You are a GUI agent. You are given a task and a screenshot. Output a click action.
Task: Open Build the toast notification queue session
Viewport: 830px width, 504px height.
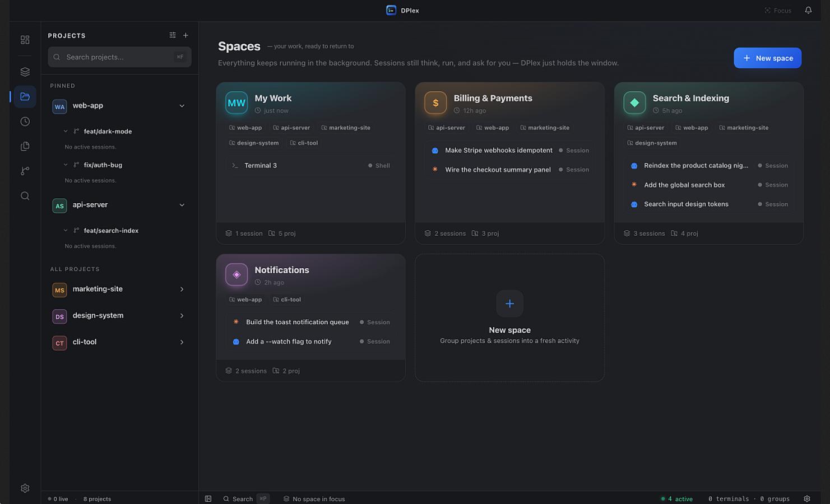[310, 322]
